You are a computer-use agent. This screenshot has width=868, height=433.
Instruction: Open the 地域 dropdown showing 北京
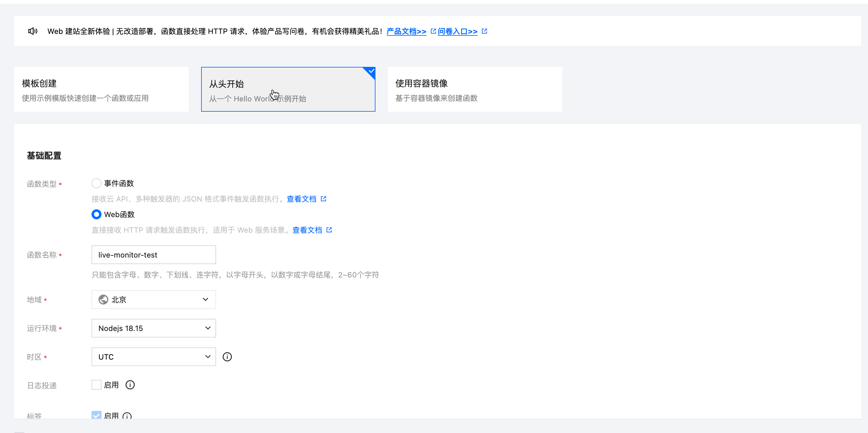pos(154,300)
